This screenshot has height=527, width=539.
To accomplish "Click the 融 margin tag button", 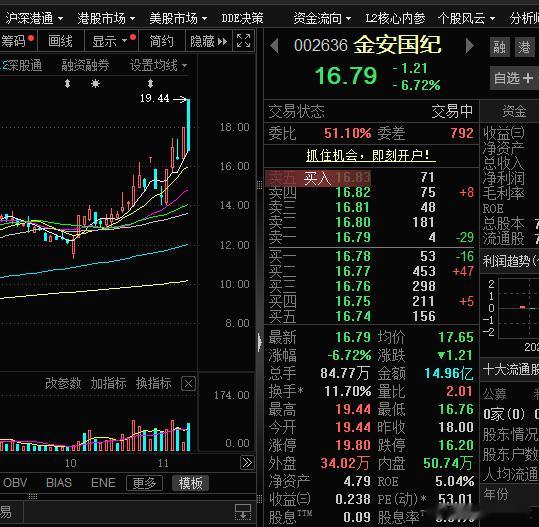I will click(x=499, y=47).
